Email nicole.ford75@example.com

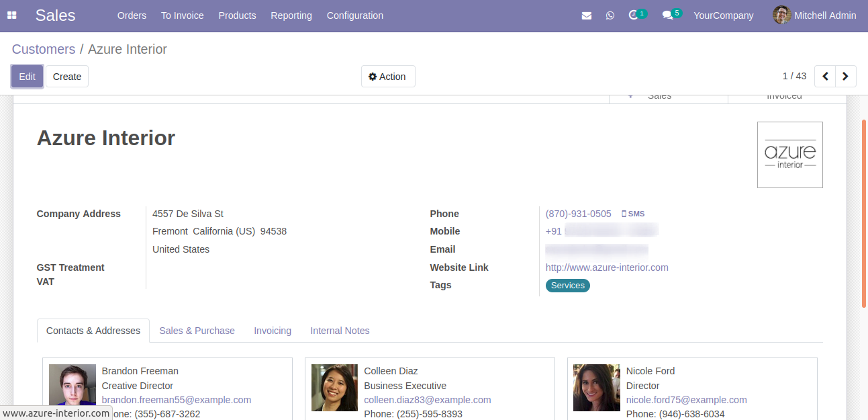[x=687, y=400]
